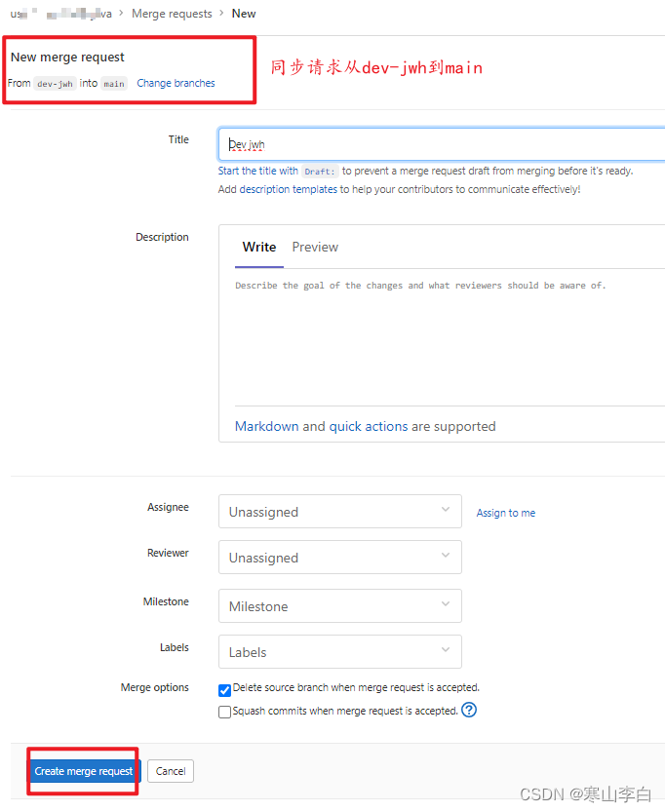Screen dimensions: 665x812
Task: Open description templates link
Action: coord(289,189)
